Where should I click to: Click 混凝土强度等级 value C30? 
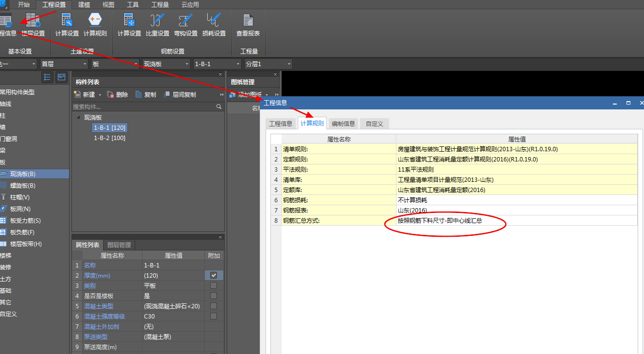[x=173, y=316]
